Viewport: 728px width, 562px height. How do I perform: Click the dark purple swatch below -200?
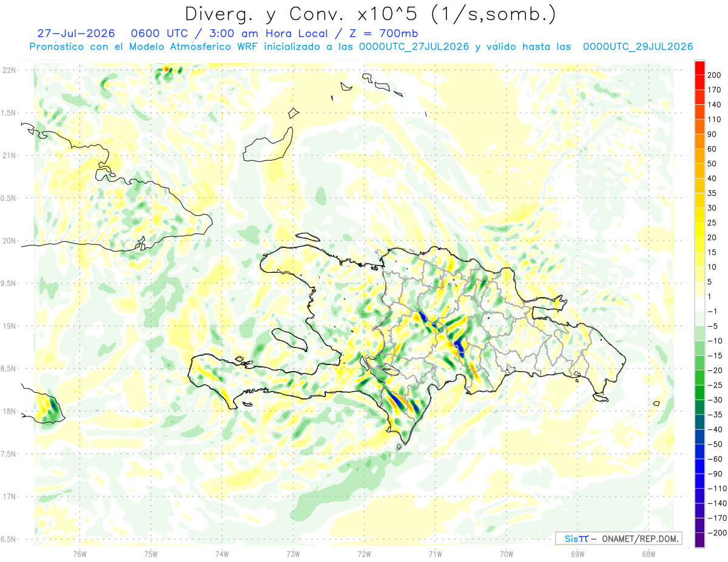(x=699, y=540)
